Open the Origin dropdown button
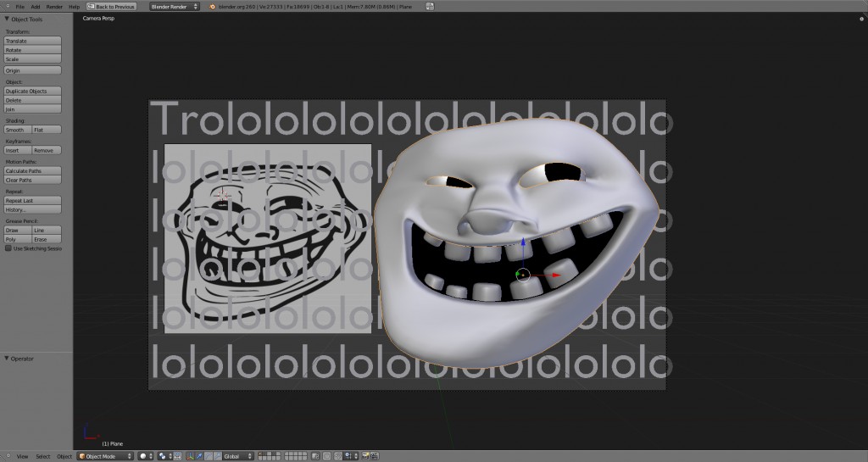 33,70
